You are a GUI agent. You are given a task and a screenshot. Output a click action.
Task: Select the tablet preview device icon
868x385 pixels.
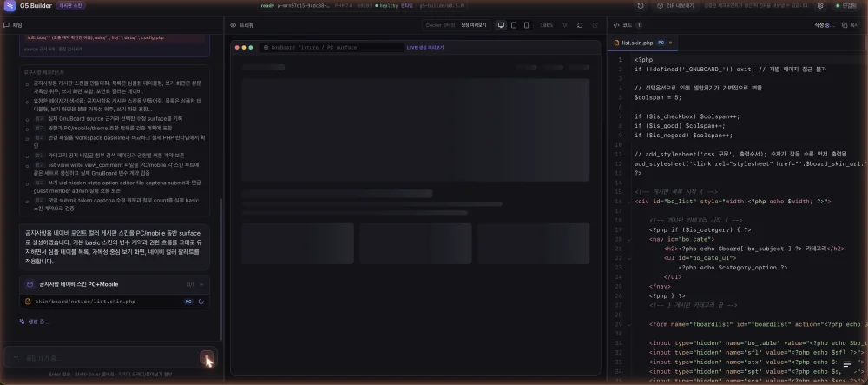click(514, 25)
